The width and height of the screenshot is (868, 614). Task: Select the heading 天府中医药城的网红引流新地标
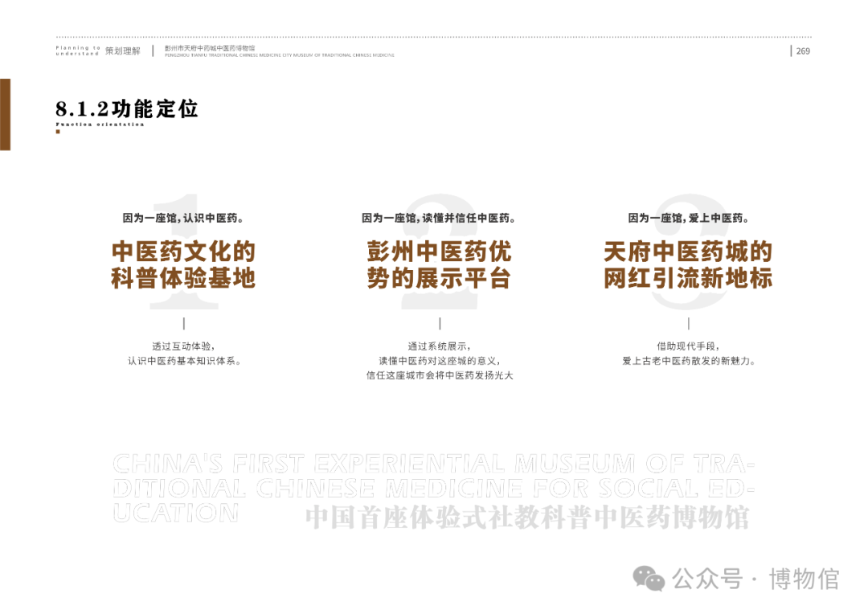pyautogui.click(x=688, y=264)
